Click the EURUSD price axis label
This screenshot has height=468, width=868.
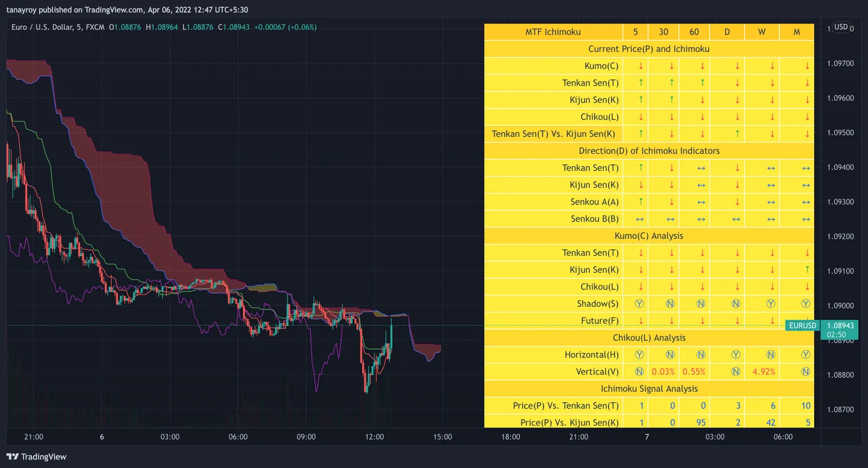[x=802, y=325]
